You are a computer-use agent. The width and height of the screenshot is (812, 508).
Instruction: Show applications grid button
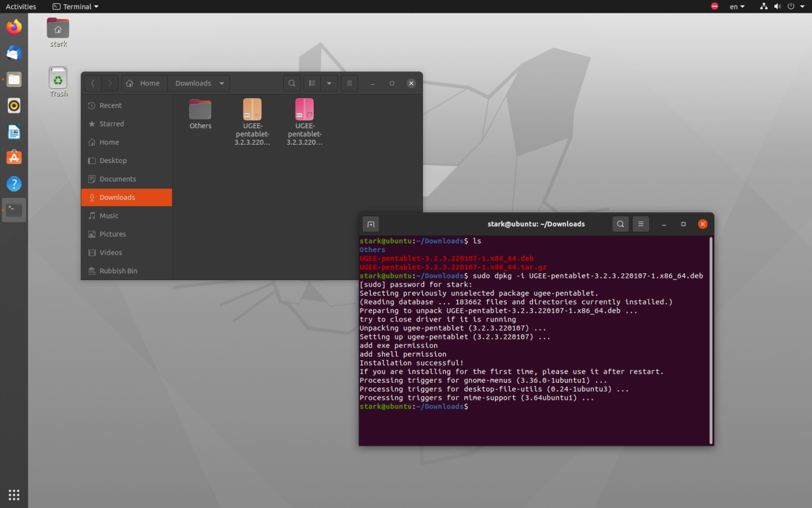click(14, 495)
